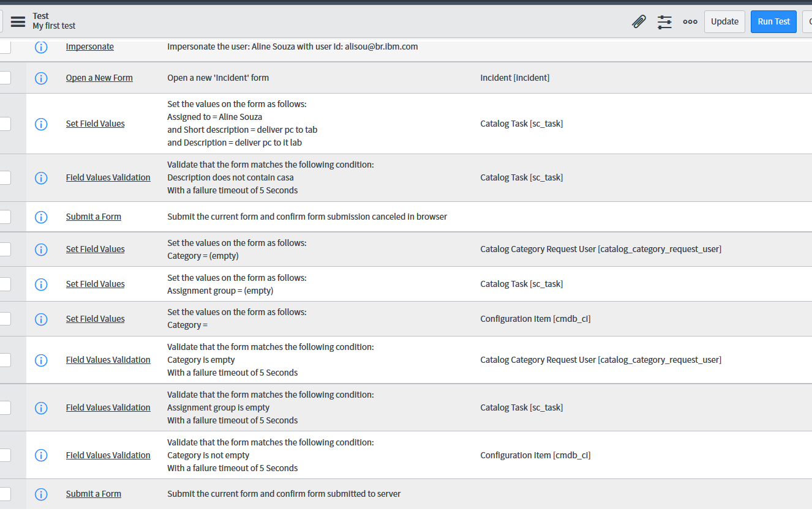Click the info icon beside Impersonate
Viewport: 812px width, 517px height.
click(x=41, y=46)
